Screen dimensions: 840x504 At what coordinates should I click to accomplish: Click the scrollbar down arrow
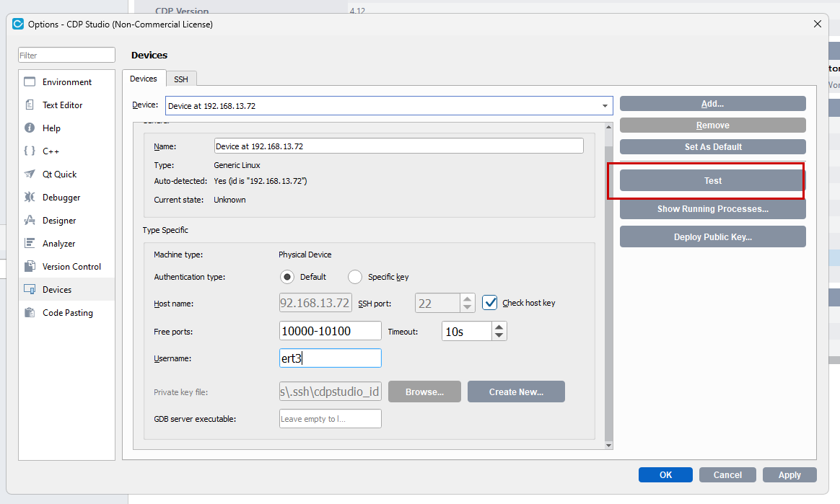(608, 445)
